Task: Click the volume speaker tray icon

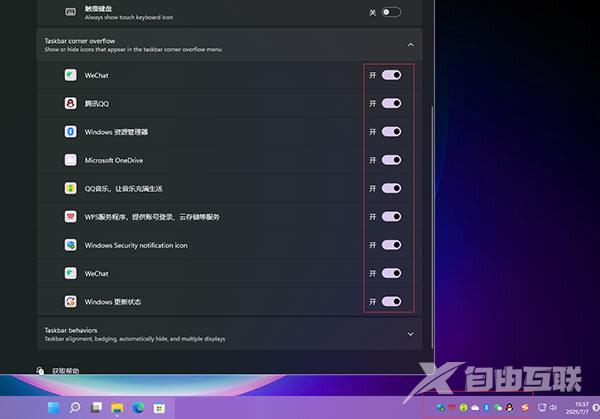Action: coord(553,408)
